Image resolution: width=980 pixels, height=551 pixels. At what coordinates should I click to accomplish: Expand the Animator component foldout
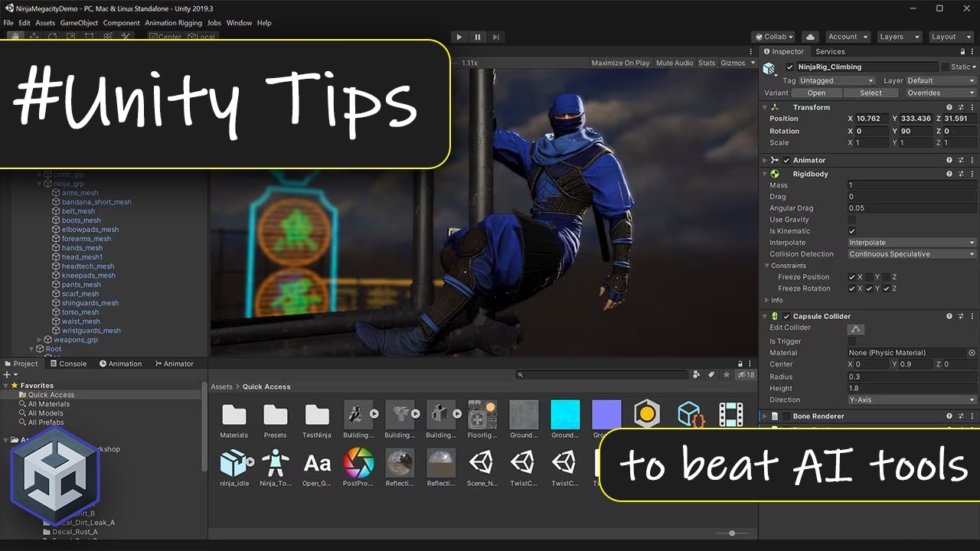coord(765,161)
